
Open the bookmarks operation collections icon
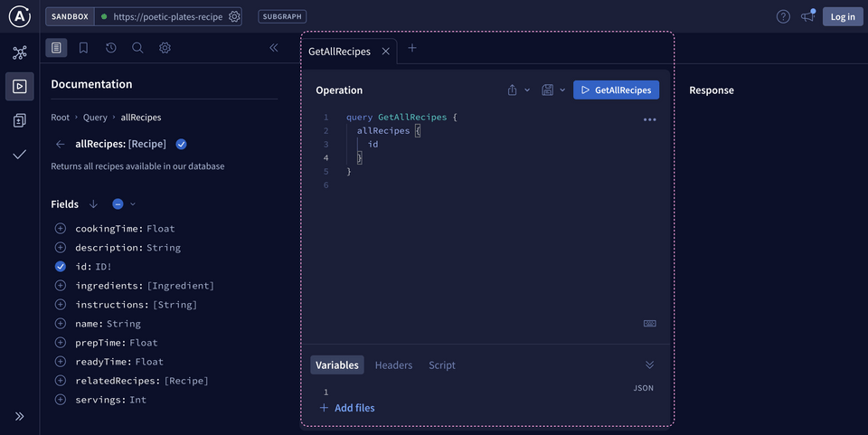tap(83, 48)
